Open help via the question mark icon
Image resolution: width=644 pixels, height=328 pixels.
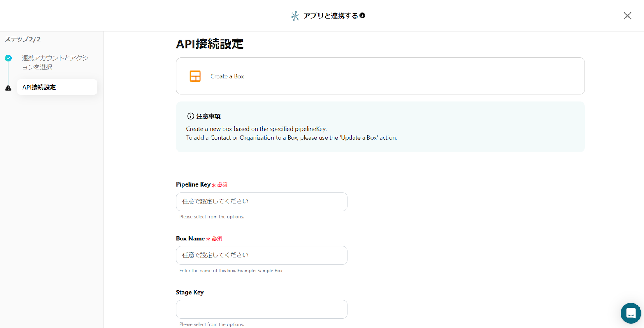pyautogui.click(x=362, y=16)
